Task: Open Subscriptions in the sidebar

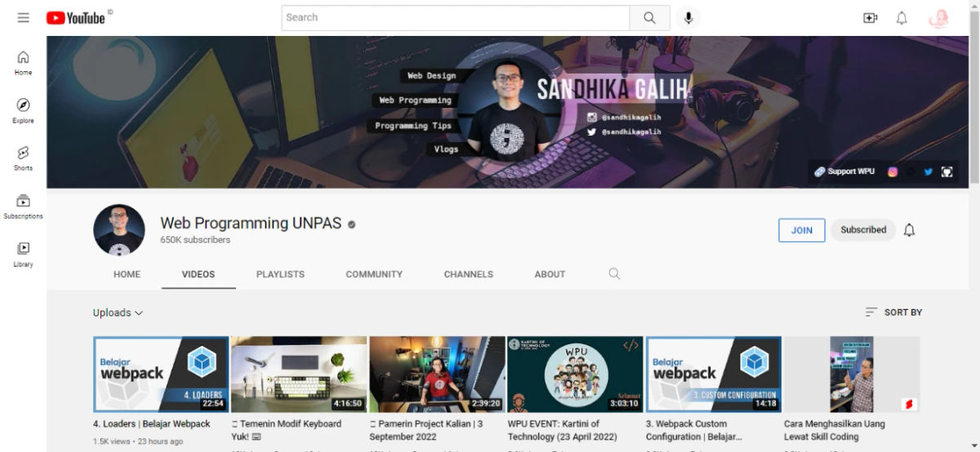Action: (x=23, y=207)
